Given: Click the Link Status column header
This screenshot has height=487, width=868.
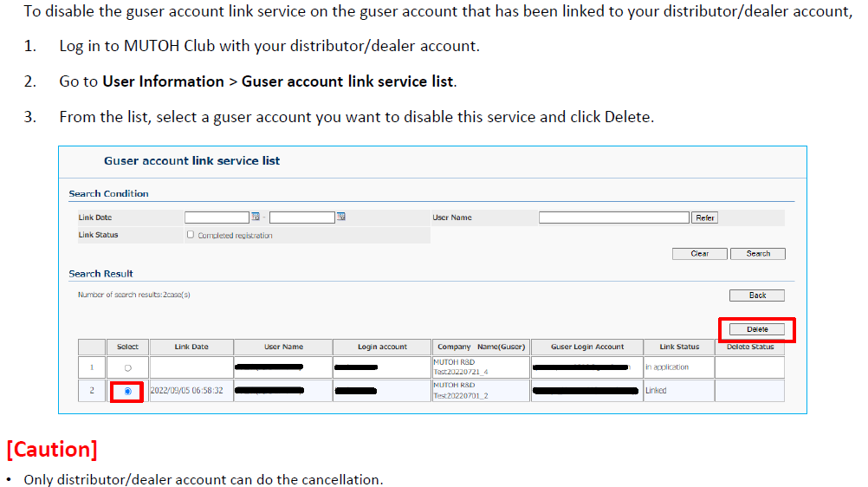Looking at the screenshot, I should (x=679, y=347).
